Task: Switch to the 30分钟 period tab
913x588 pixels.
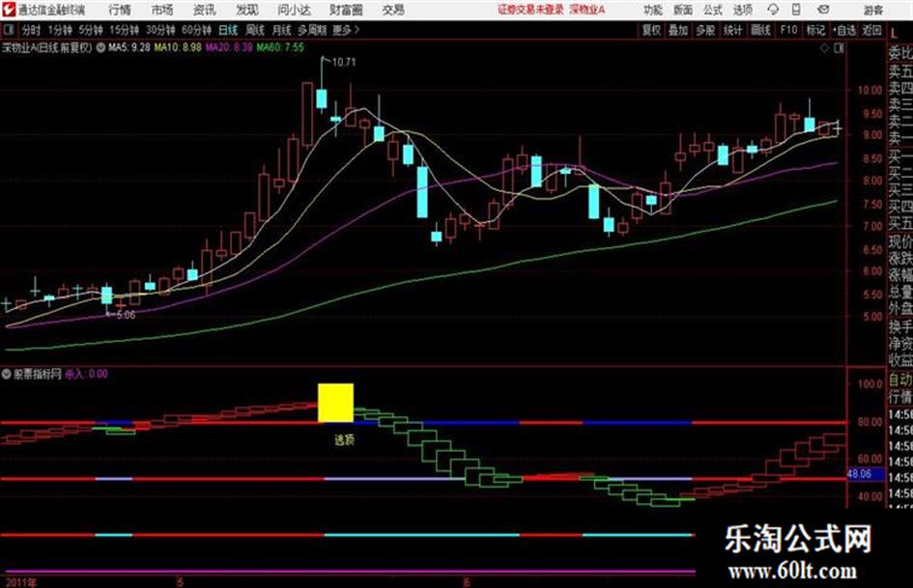Action: 160,30
